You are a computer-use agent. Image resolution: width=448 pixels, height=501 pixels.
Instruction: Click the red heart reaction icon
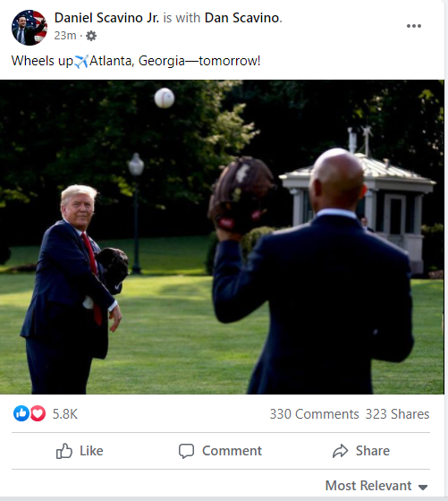(x=38, y=413)
